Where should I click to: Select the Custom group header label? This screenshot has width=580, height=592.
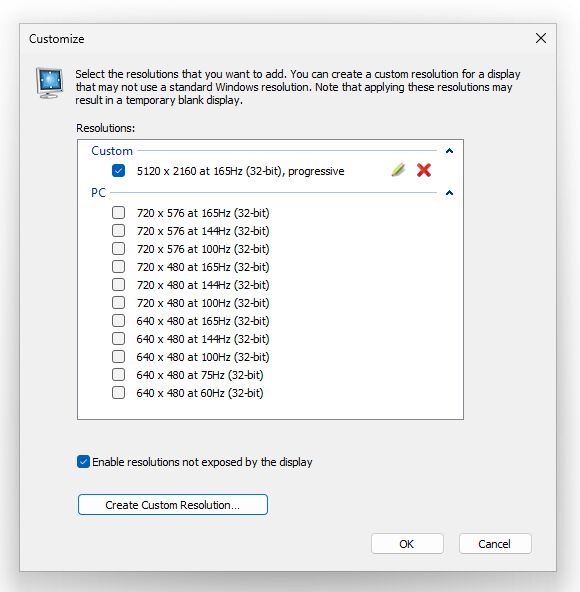(x=112, y=151)
